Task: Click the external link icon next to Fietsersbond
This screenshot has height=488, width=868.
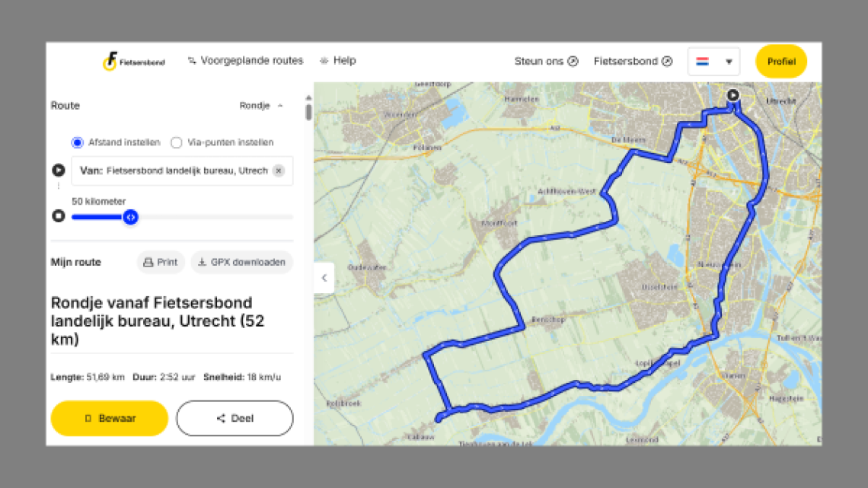Action: pos(667,62)
